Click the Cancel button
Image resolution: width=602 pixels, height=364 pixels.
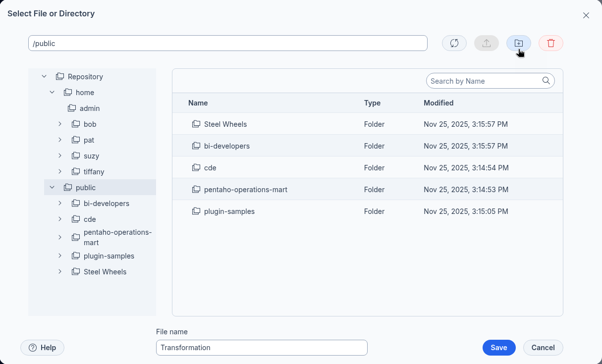pos(543,348)
